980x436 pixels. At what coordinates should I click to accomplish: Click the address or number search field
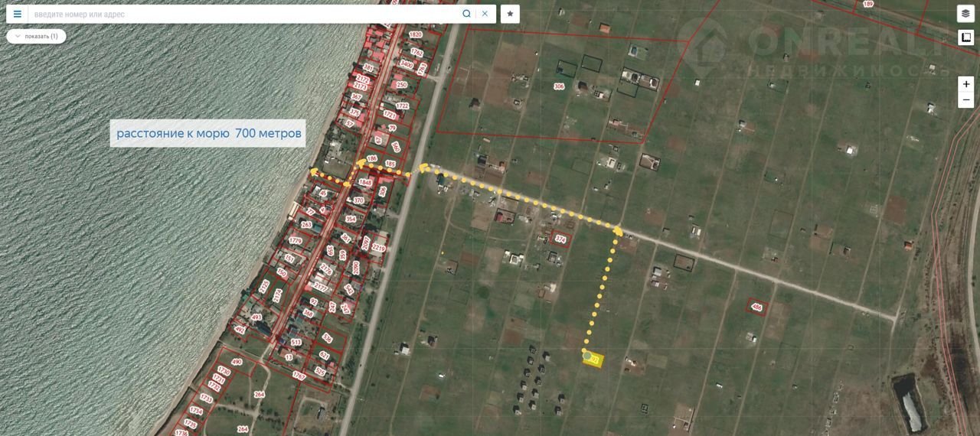tap(245, 14)
